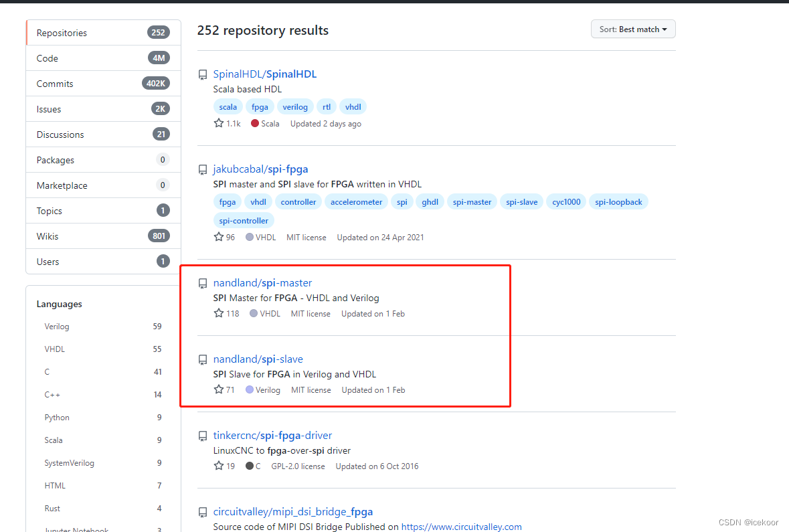The width and height of the screenshot is (789, 532).
Task: Click star icon showing 96 stars
Action: point(218,237)
